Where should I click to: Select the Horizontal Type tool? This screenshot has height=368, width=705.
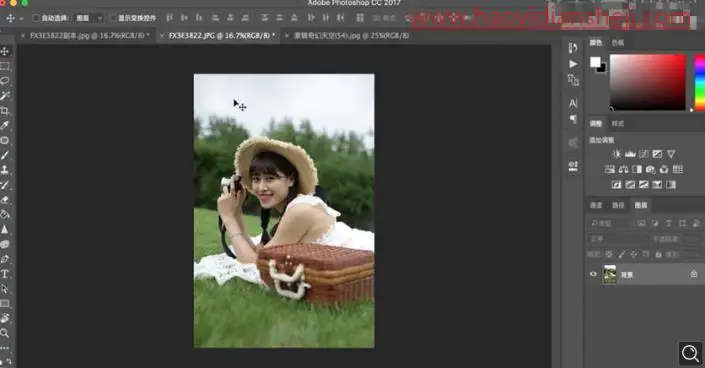[x=5, y=274]
